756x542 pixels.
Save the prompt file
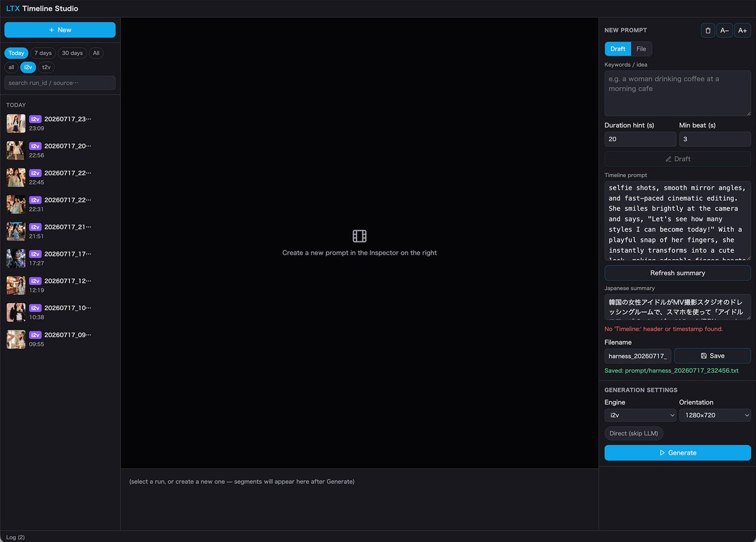[x=713, y=356]
